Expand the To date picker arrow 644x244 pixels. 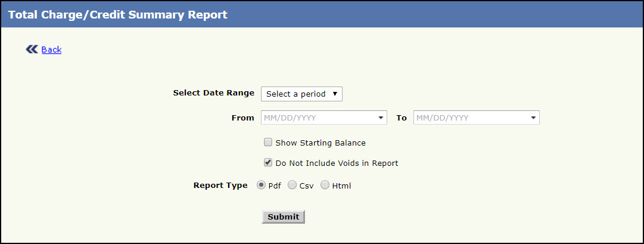click(534, 118)
